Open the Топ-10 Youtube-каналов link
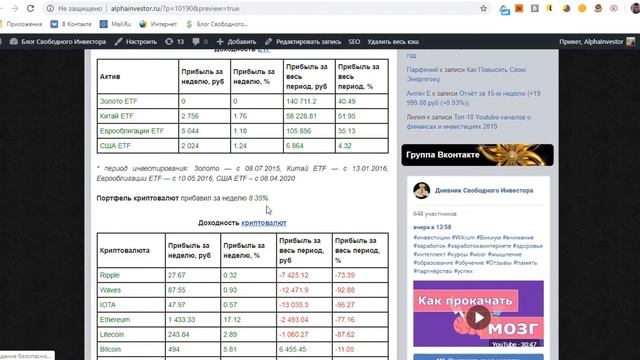The image size is (640, 360). (x=468, y=122)
